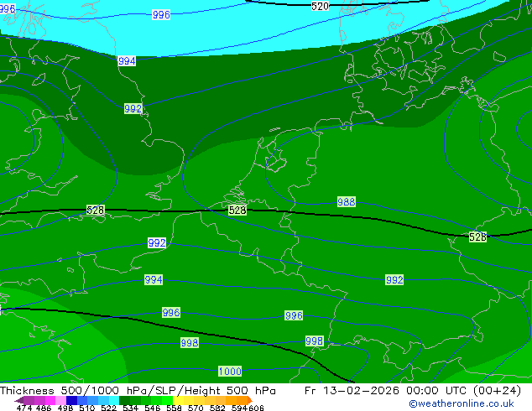
Task: Click the 992 label on England's east coast
Action: (133, 108)
